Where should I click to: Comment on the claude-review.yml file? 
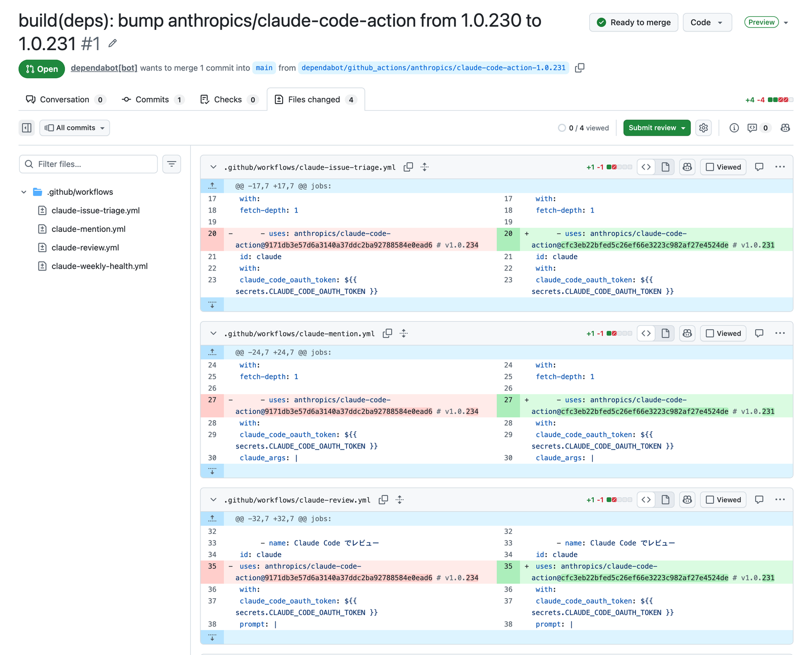click(759, 500)
